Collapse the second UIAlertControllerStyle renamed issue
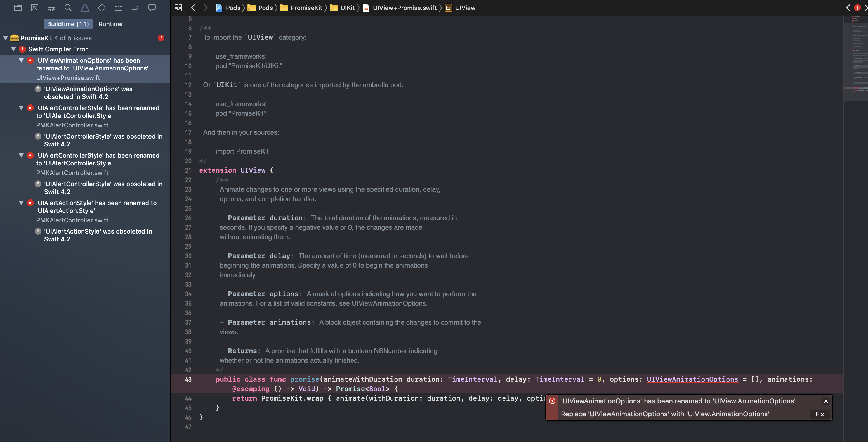The image size is (868, 442). [x=21, y=155]
